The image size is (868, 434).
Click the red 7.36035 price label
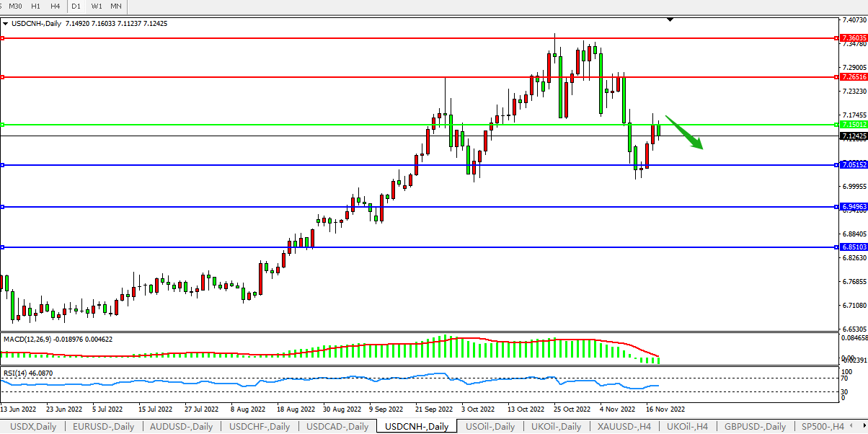coord(853,37)
